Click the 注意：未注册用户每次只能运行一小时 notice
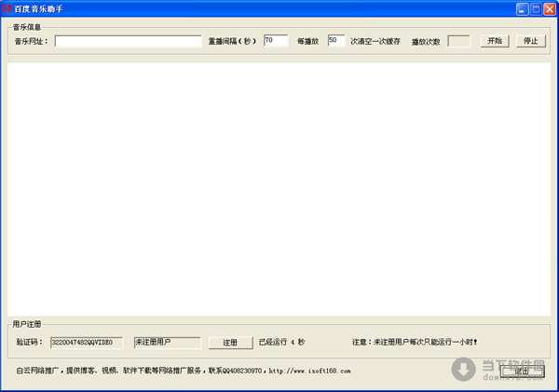Viewport: 559px width, 392px height. point(415,342)
